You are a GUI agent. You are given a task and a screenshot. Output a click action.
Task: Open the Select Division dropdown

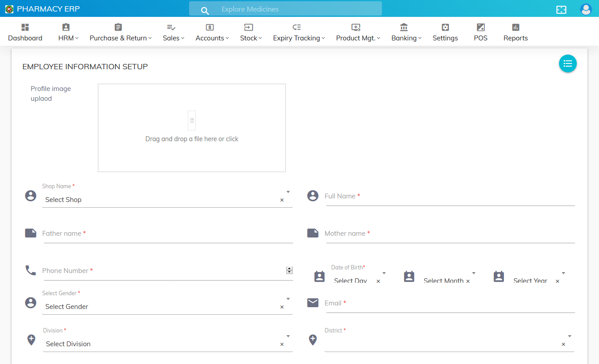click(x=288, y=336)
